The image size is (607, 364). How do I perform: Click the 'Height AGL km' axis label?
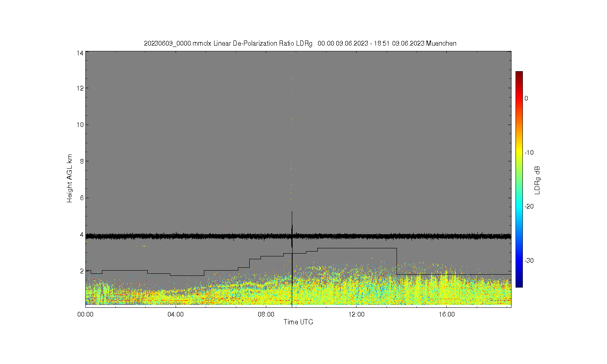(70, 178)
